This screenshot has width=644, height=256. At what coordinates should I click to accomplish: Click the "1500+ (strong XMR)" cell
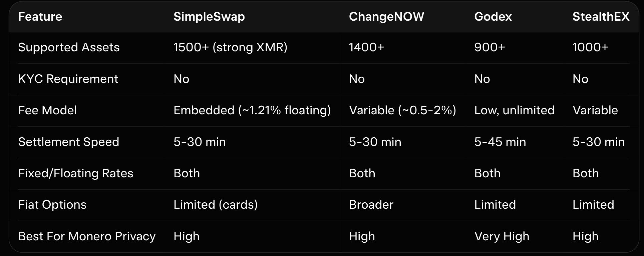click(230, 47)
